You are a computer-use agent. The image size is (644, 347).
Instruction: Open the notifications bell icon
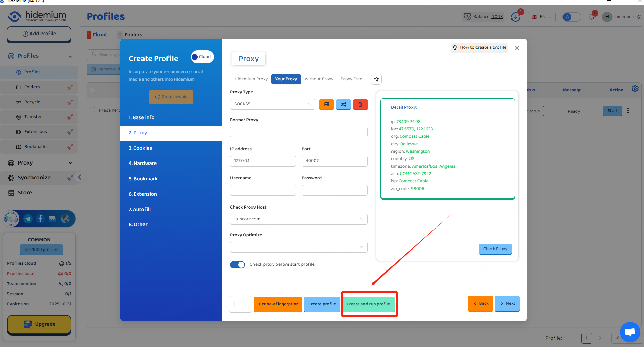pyautogui.click(x=592, y=17)
